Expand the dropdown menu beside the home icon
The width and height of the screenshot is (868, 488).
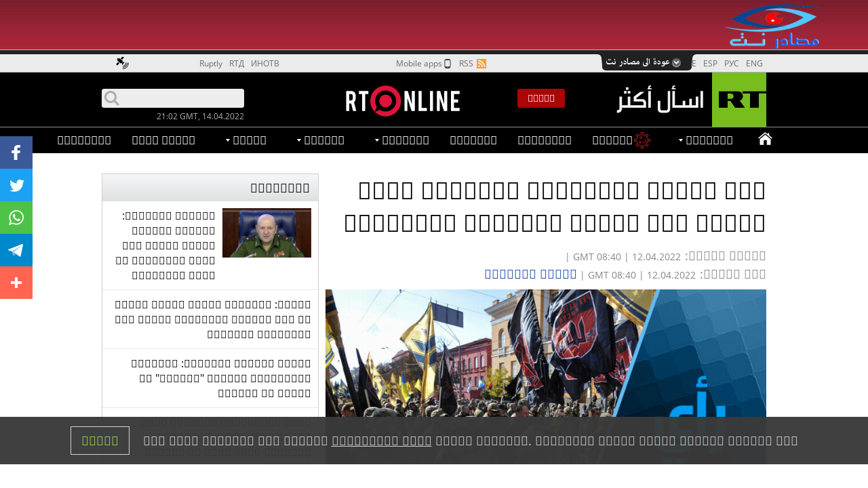(705, 140)
